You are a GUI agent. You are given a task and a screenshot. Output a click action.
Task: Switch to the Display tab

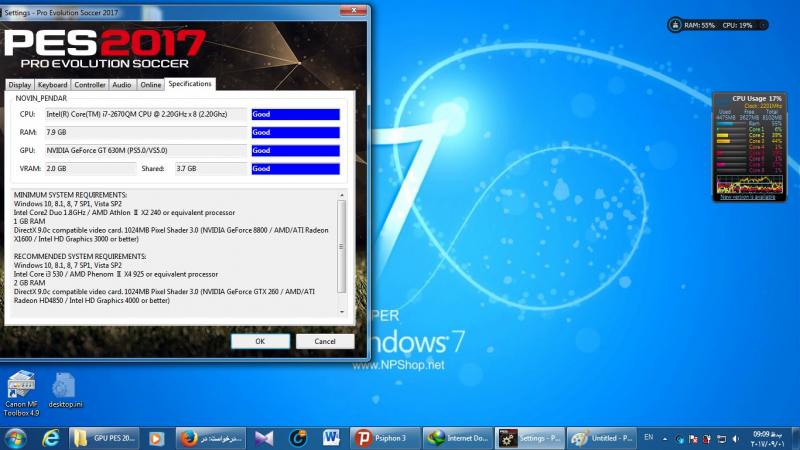[20, 85]
